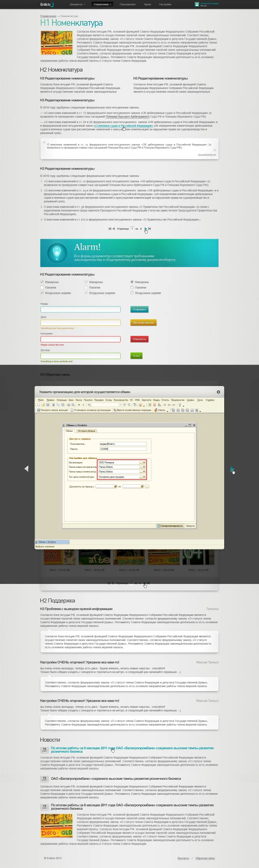
Task: Select the 'Воздушные шарики' radio button
Action: (x=132, y=293)
